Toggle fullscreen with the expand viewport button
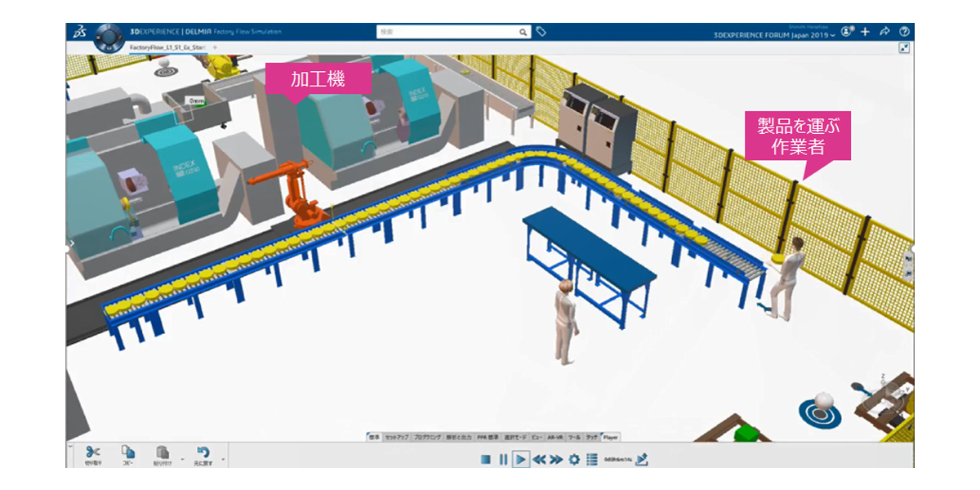The width and height of the screenshot is (980, 490). [904, 48]
